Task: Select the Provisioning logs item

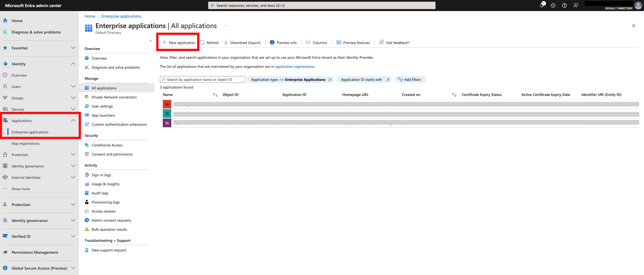Action: (x=105, y=202)
